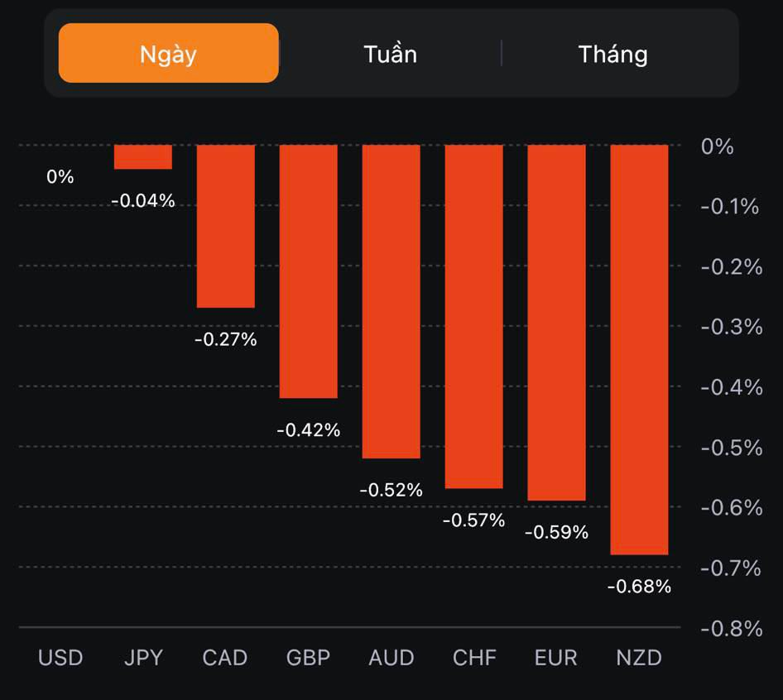The image size is (783, 700).
Task: Select the GBP currency axis label
Action: tap(308, 658)
